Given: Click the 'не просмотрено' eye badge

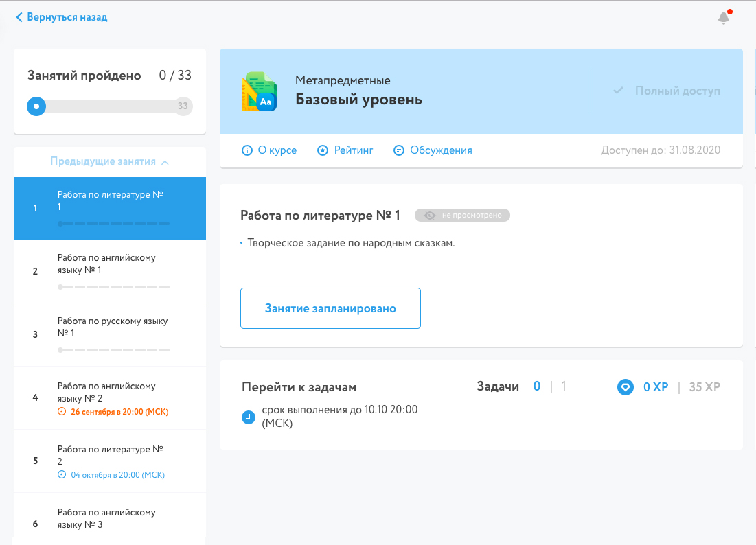Looking at the screenshot, I should click(x=462, y=216).
